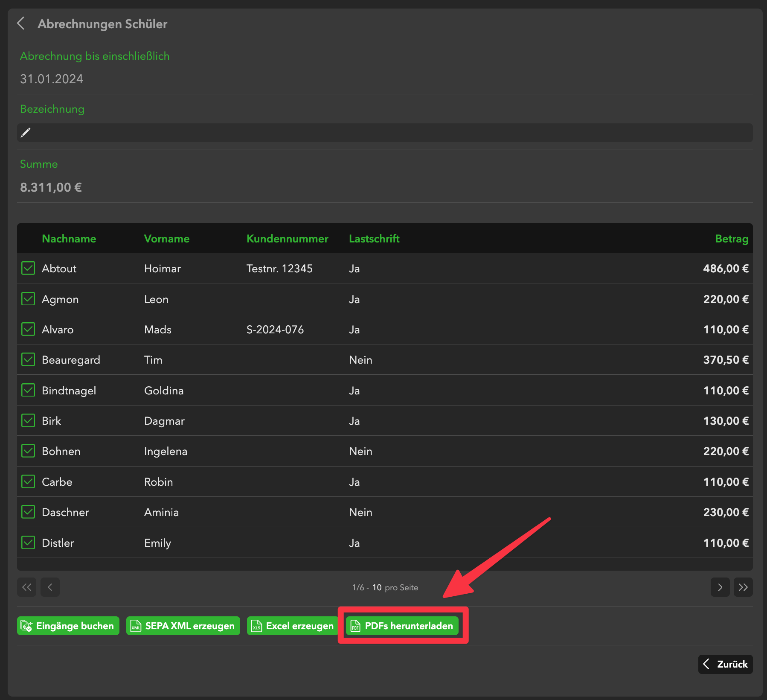Sort table by Betrag column header
Viewport: 767px width, 700px height.
(731, 239)
